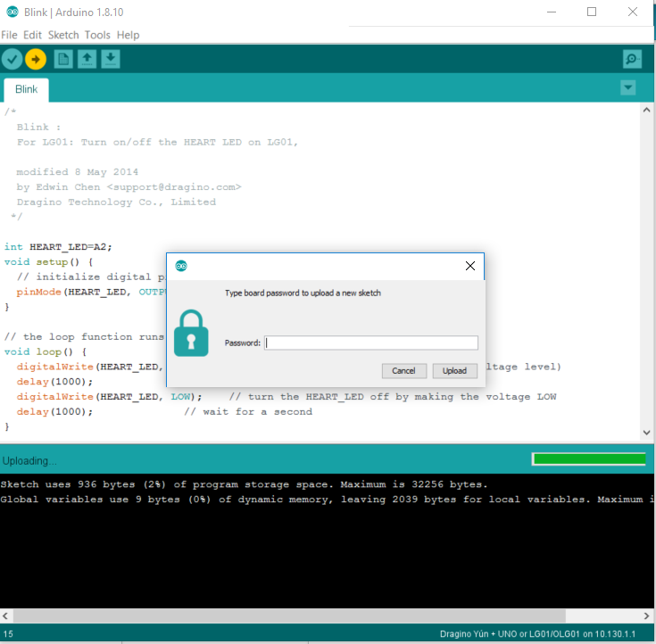Click the green upload progress bar
Viewport: 656px width, 644px height.
[x=589, y=459]
